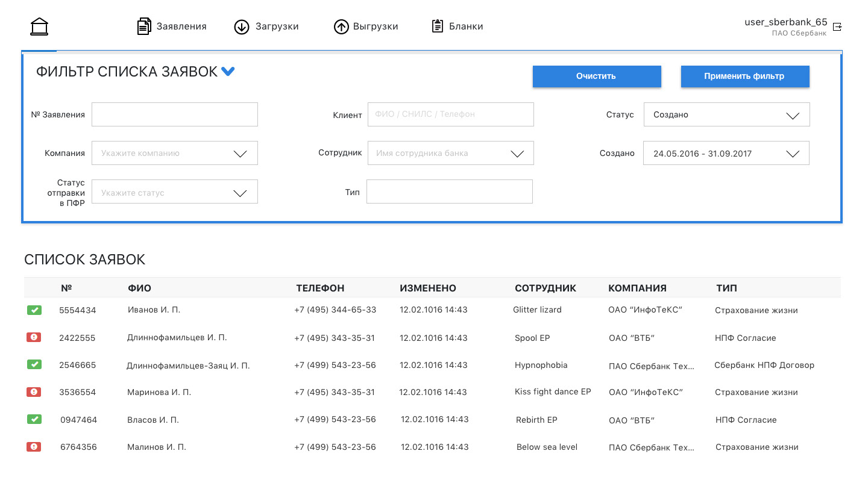Image resolution: width=868 pixels, height=492 pixels.
Task: Click the name Длиннофамильцев-Заяц И. П.
Action: pos(188,365)
